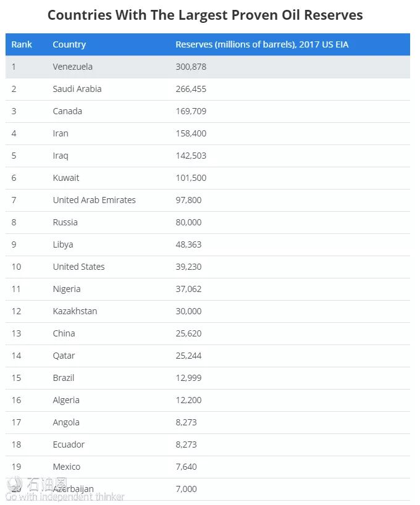The image size is (420, 505).
Task: Select the Kuwait country cell
Action: pos(66,178)
